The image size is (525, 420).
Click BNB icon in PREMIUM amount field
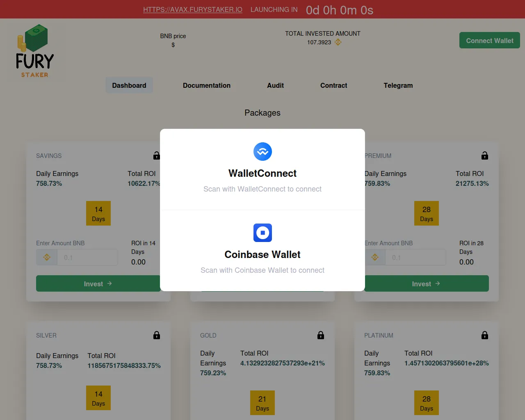click(x=375, y=257)
